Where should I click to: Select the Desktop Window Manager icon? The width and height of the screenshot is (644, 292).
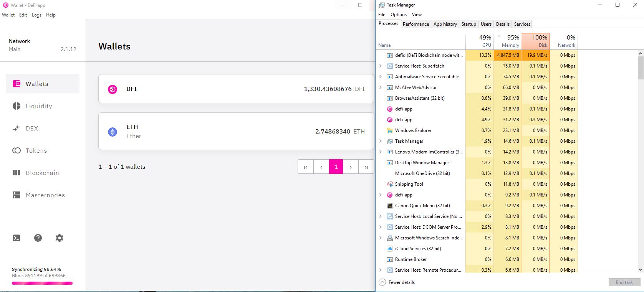[390, 163]
